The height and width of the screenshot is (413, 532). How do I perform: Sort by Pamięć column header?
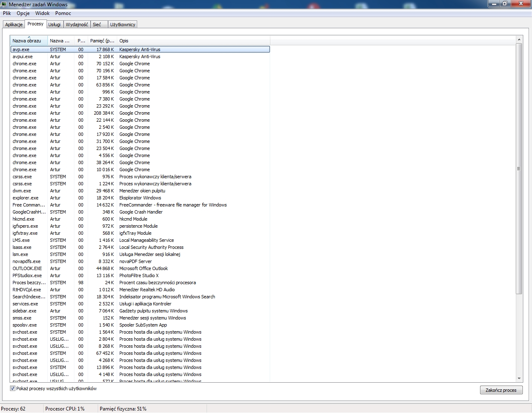coord(102,40)
